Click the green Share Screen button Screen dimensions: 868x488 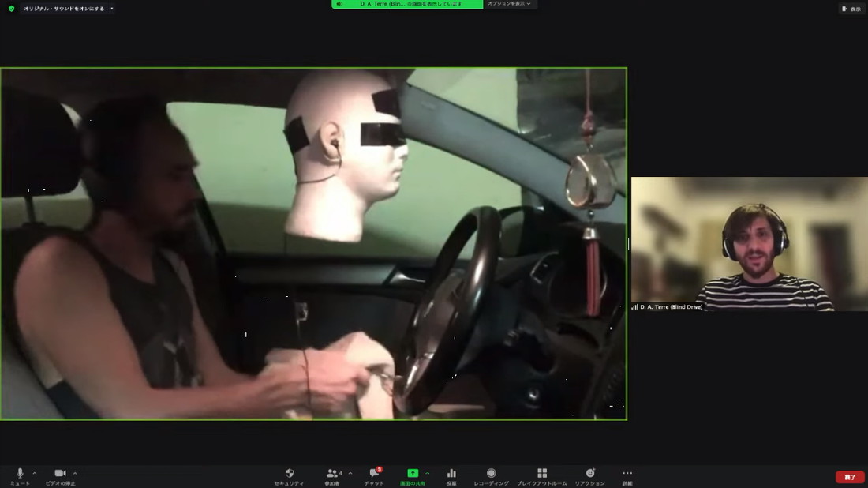click(413, 475)
